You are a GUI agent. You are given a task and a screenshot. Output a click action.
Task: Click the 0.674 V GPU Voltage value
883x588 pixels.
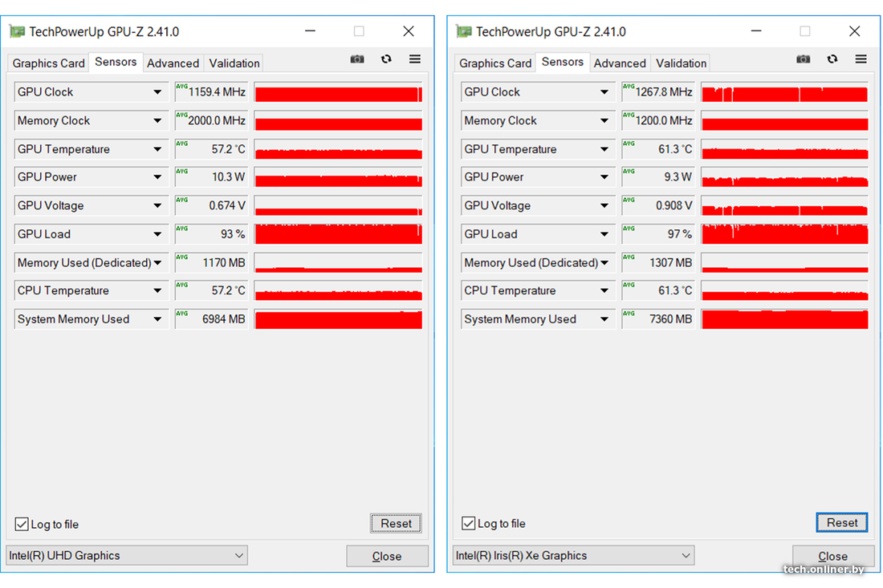[212, 206]
